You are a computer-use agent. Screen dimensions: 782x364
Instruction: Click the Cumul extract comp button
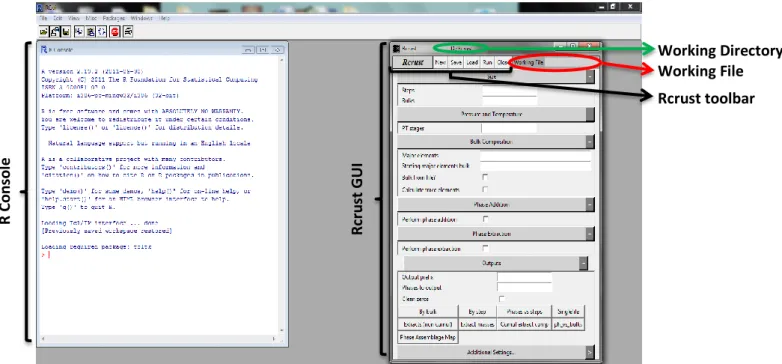tap(524, 325)
